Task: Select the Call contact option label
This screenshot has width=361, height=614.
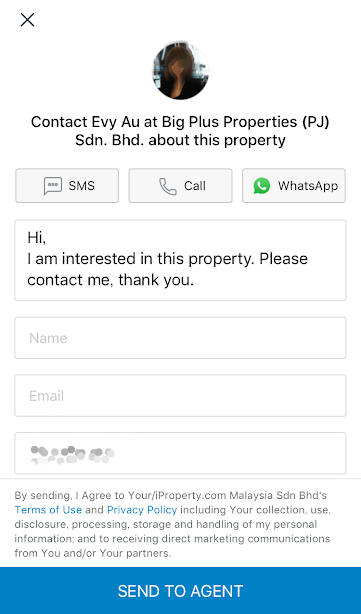Action: tap(195, 186)
